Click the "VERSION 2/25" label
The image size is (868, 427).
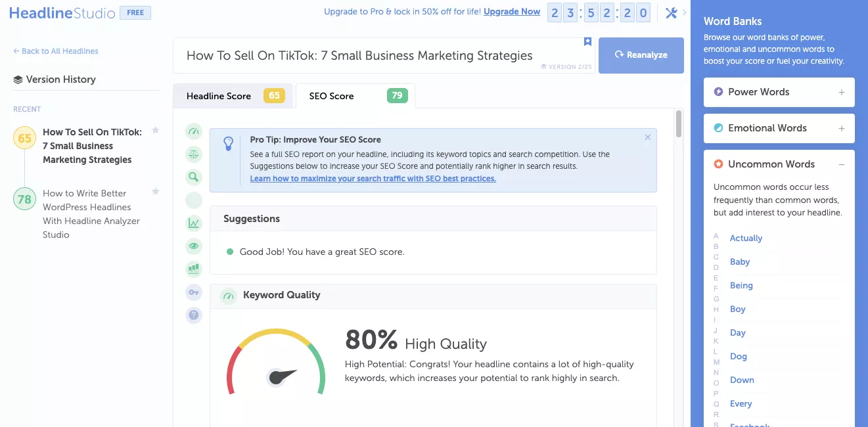565,66
